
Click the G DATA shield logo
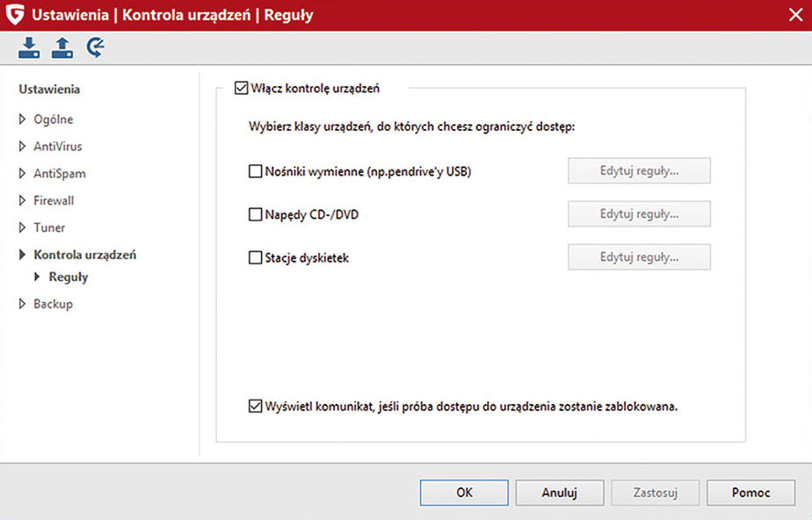[x=14, y=15]
